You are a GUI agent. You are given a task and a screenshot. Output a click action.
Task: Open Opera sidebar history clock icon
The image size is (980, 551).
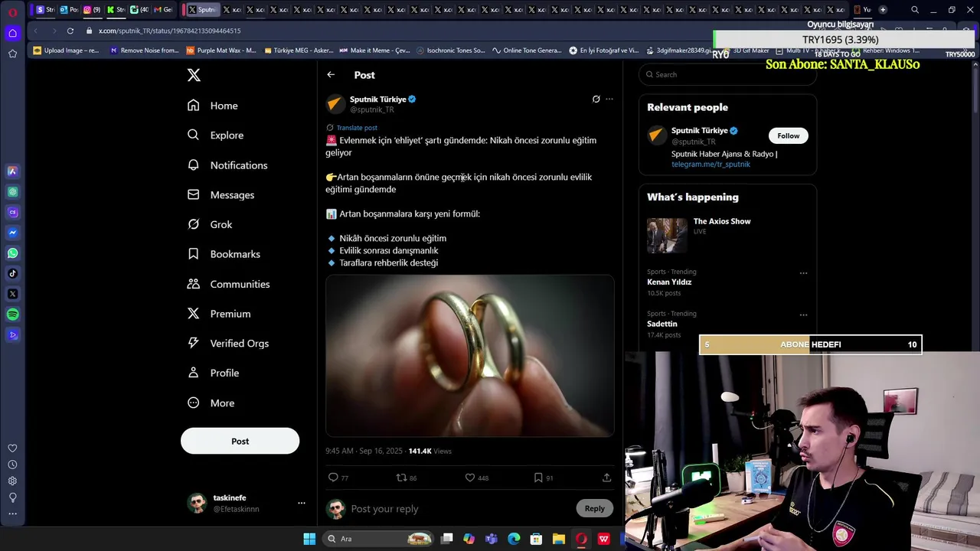(x=12, y=465)
